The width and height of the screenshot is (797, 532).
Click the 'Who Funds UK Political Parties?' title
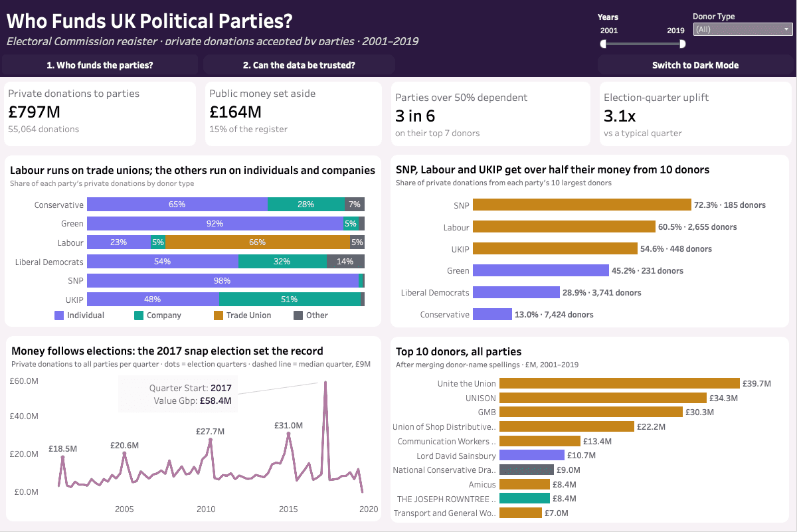(x=149, y=21)
